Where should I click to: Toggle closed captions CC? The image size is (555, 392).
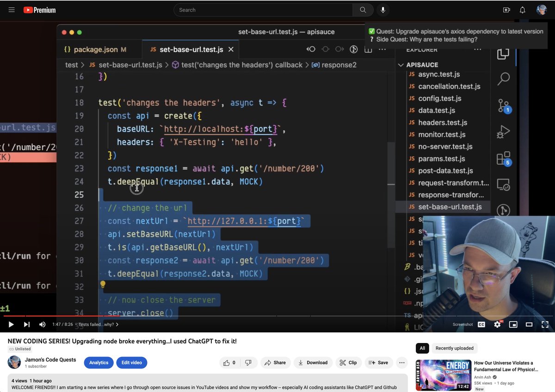click(x=481, y=325)
